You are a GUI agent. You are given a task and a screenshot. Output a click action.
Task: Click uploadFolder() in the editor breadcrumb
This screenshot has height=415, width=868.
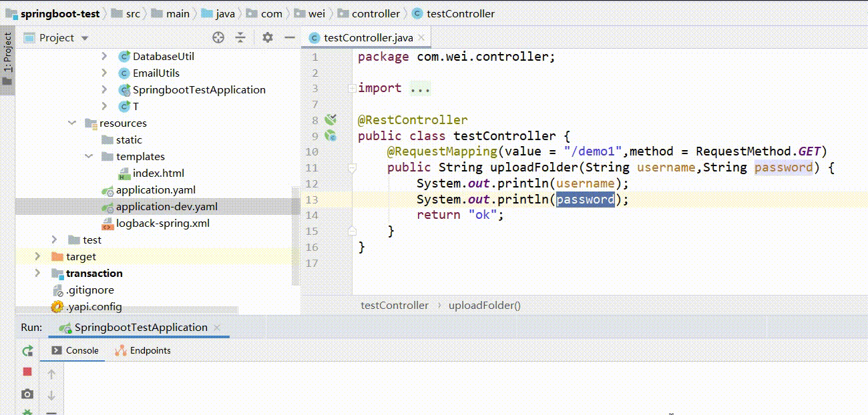click(485, 305)
